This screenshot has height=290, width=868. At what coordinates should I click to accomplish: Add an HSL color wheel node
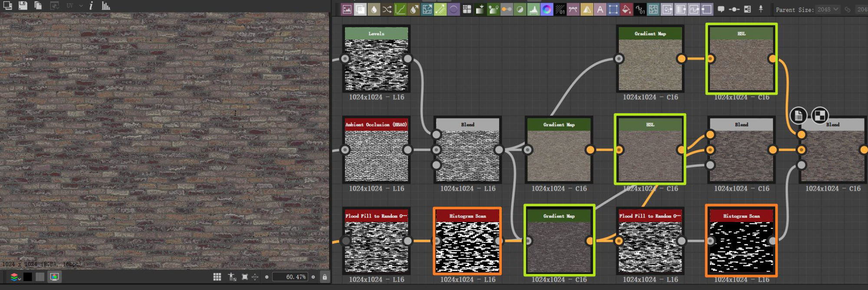click(547, 9)
